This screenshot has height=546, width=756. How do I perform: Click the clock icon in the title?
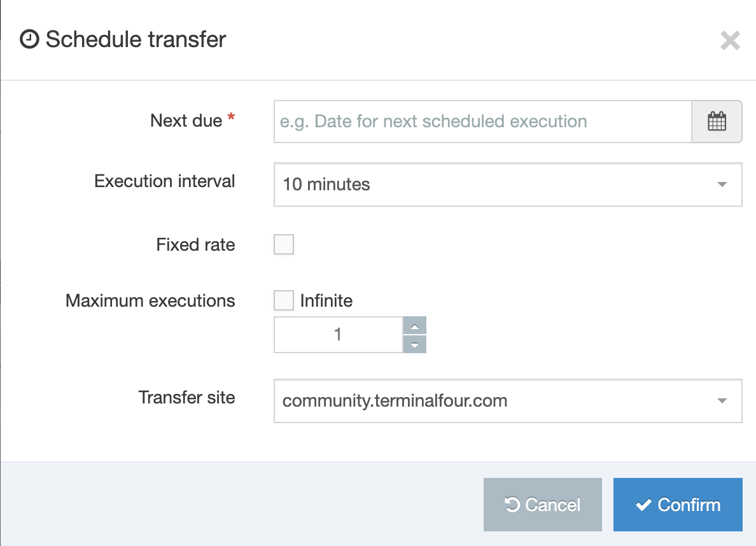(29, 39)
